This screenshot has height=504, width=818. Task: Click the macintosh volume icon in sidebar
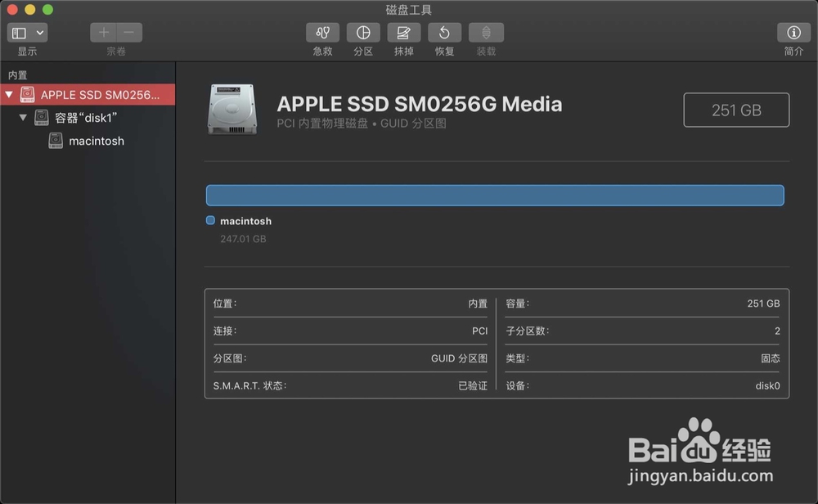point(56,141)
